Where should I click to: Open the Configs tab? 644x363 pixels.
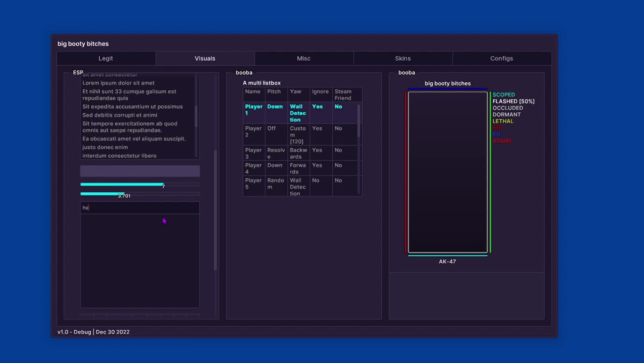click(502, 58)
